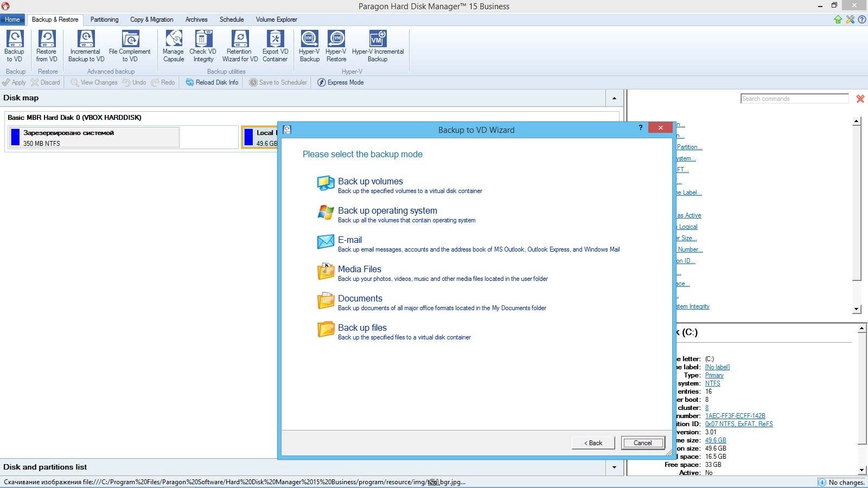Clear the command search with red X
Image resolution: width=868 pixels, height=488 pixels.
click(860, 99)
